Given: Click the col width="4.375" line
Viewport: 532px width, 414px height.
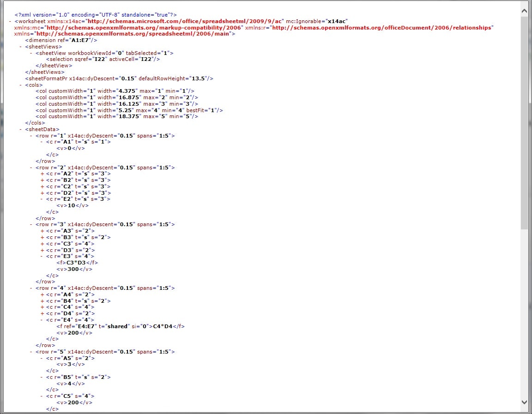Looking at the screenshot, I should (x=115, y=91).
